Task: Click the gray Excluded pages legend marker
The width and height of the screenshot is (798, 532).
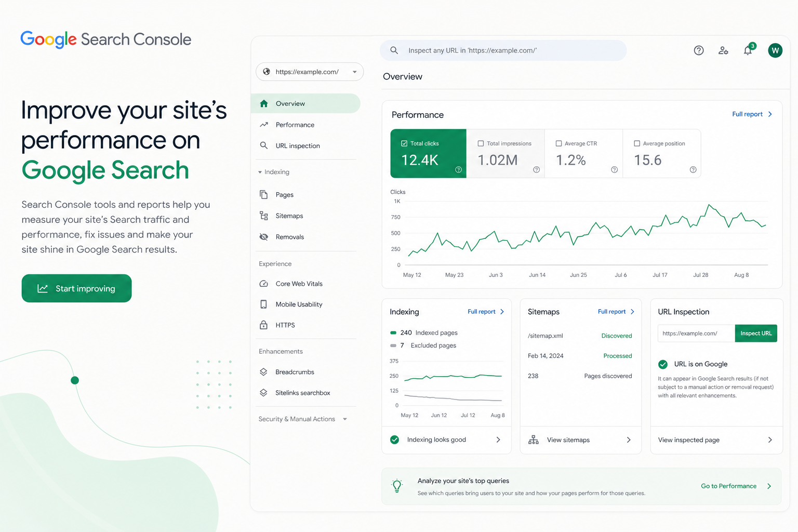Action: [393, 345]
